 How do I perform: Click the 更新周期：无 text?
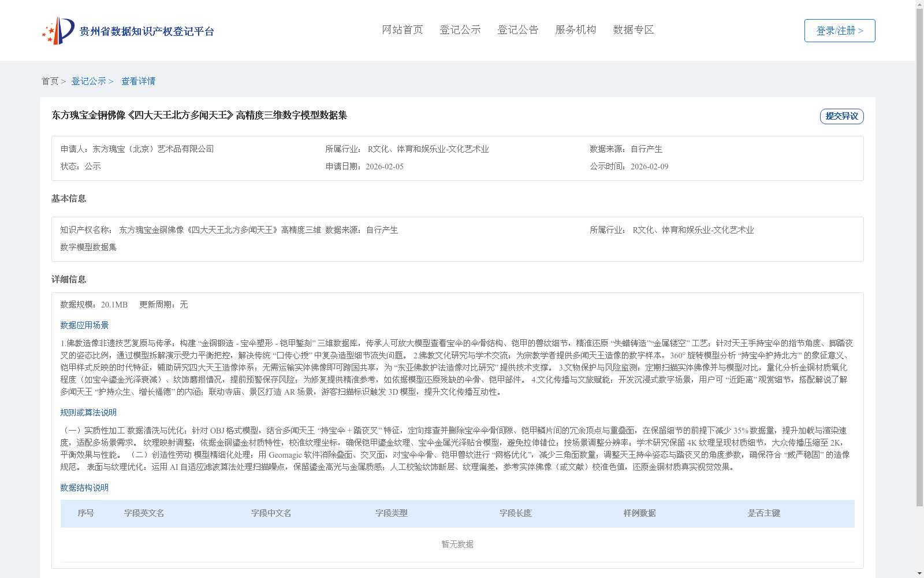[x=163, y=305]
